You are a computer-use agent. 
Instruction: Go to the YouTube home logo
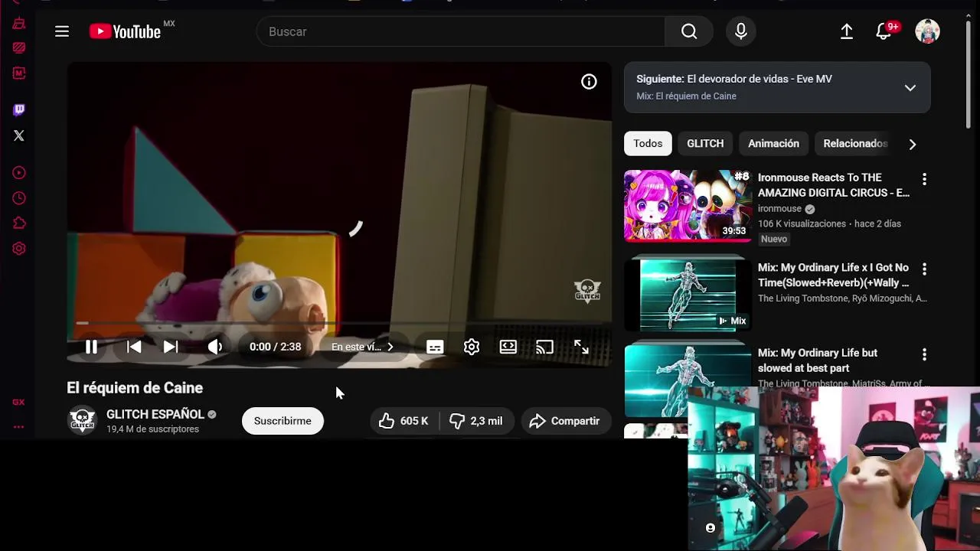click(125, 31)
